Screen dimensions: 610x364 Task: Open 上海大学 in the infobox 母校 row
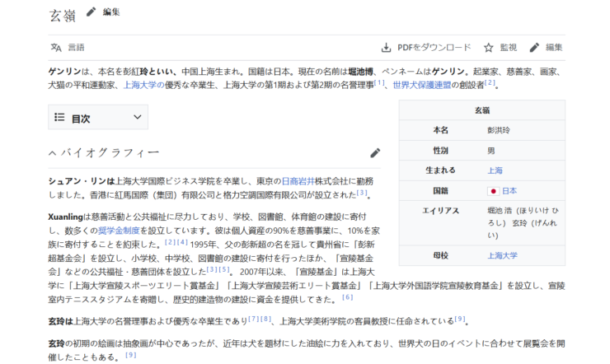click(502, 255)
